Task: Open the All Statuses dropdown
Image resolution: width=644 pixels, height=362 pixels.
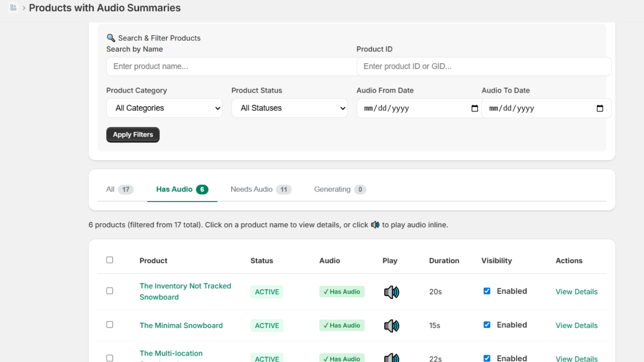Action: [x=289, y=108]
